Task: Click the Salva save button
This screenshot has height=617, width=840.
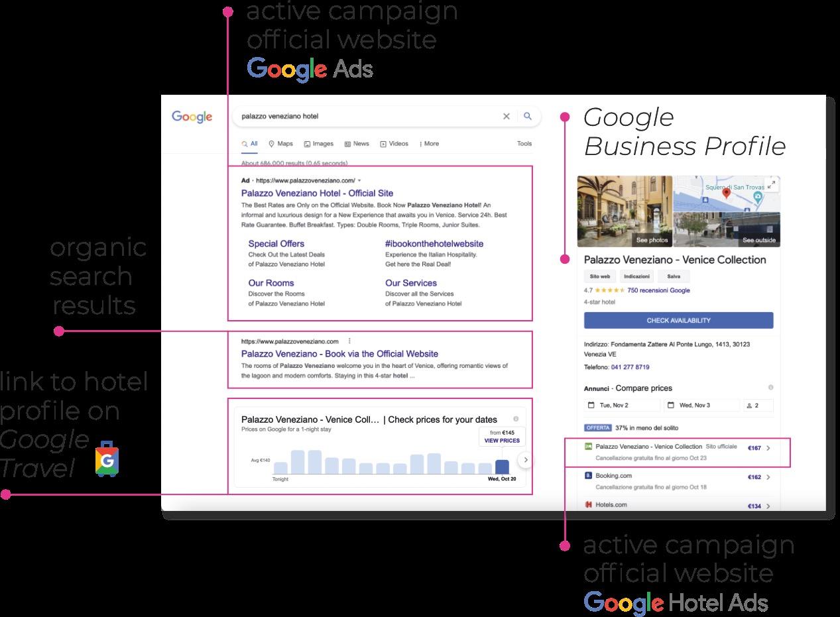Action: coord(674,276)
